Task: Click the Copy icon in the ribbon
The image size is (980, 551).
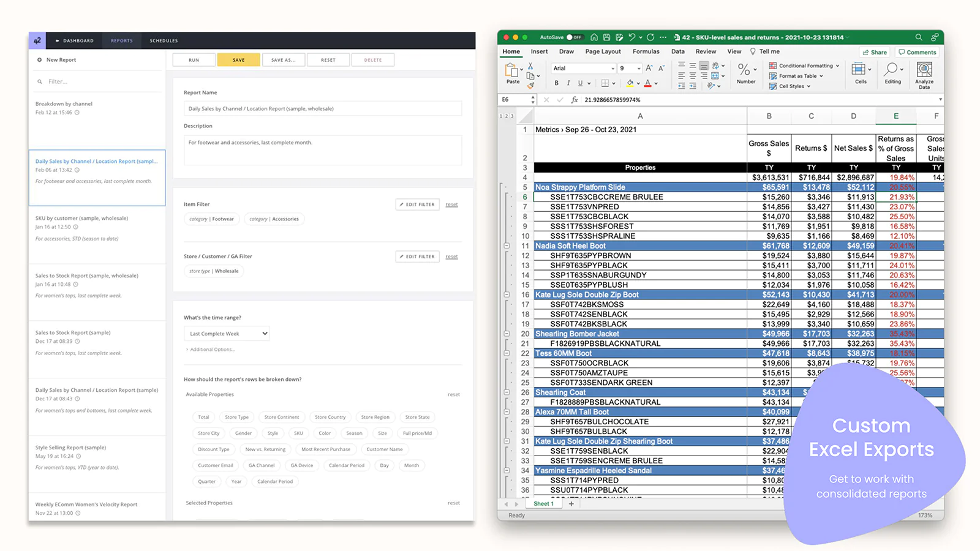Action: (x=530, y=76)
